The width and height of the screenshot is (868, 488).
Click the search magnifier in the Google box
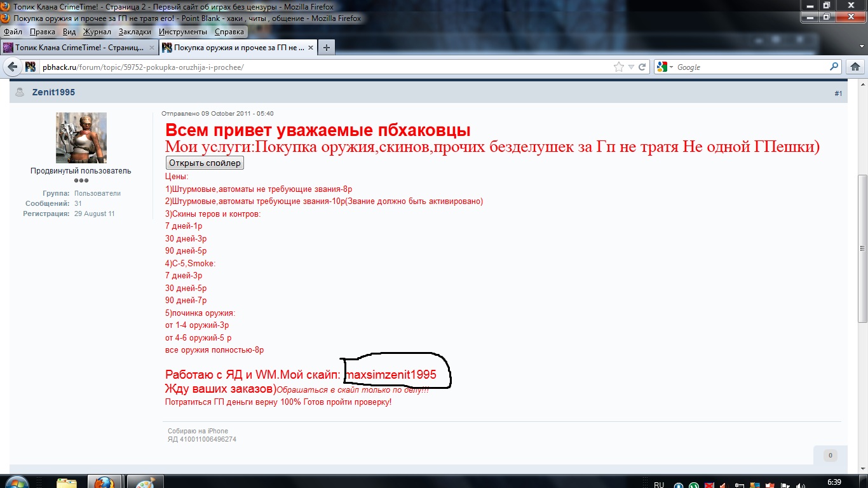[834, 67]
